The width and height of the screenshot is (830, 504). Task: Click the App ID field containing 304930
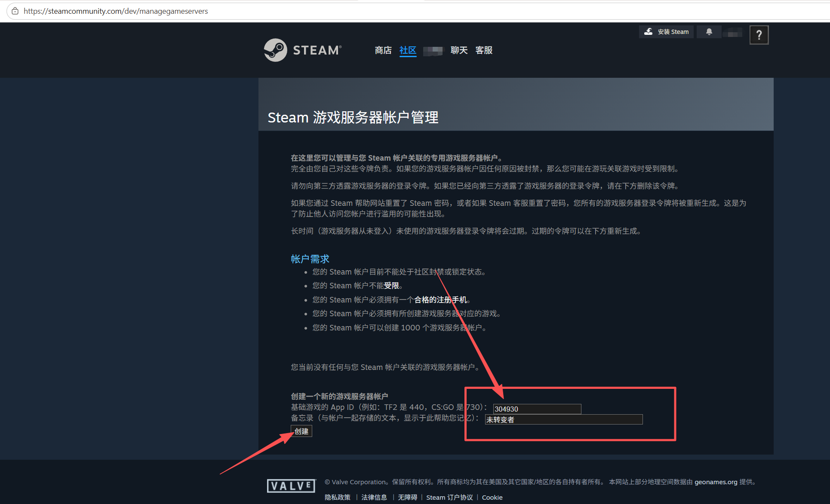(537, 409)
